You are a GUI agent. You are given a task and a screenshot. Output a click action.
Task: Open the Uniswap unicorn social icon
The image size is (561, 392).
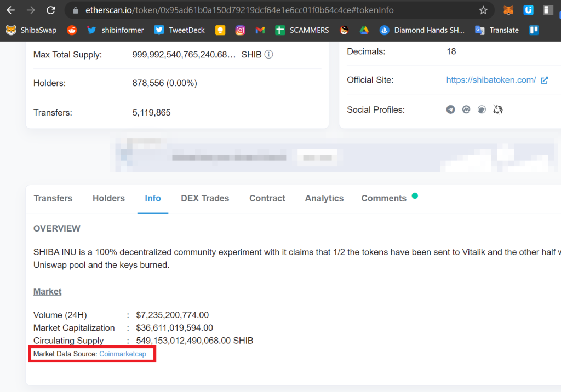pos(498,109)
